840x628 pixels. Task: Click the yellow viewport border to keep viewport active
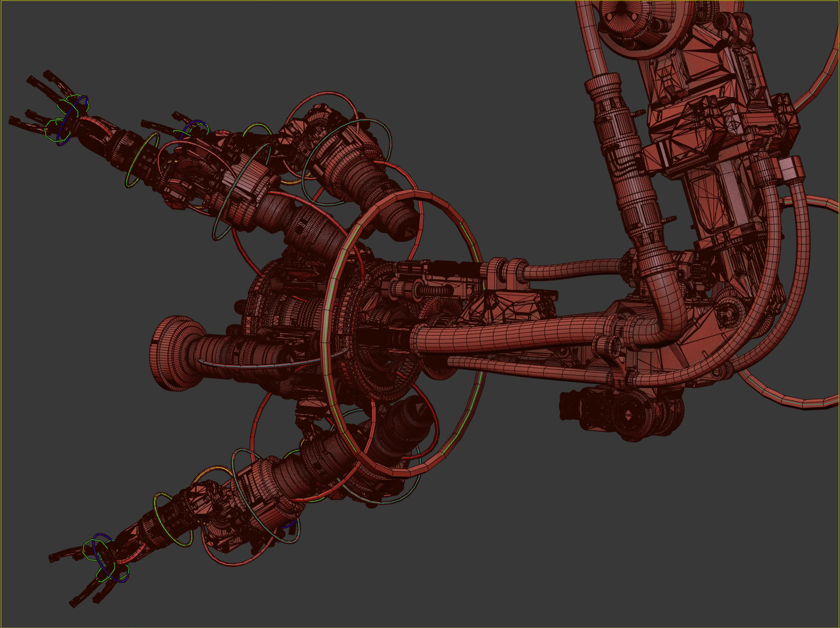click(x=420, y=2)
